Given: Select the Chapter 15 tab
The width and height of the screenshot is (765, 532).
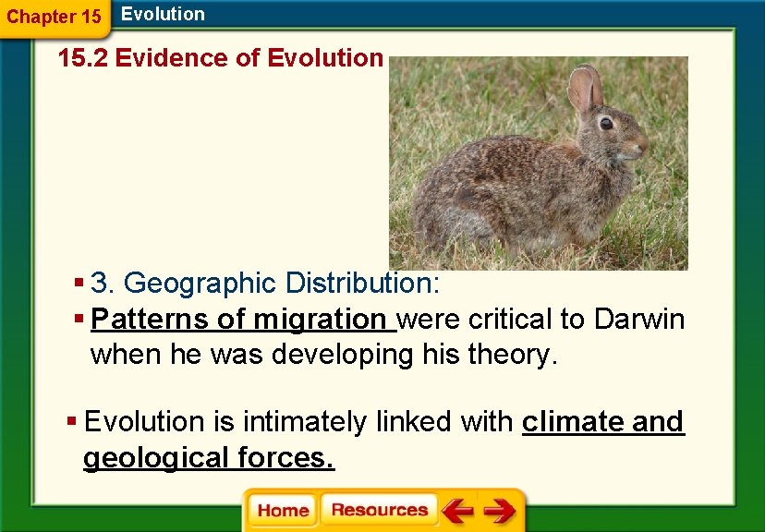Looking at the screenshot, I should (55, 17).
